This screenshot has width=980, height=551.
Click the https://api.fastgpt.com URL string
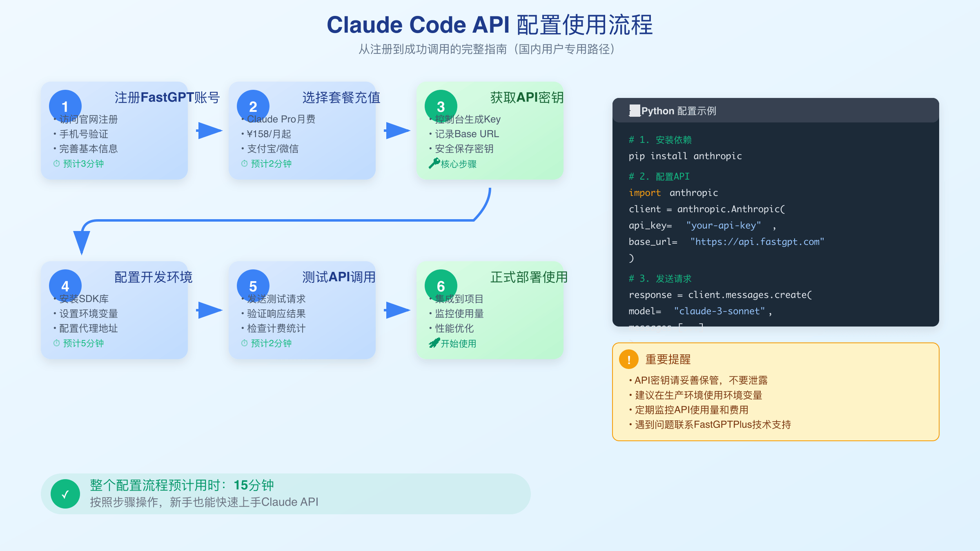pos(757,242)
